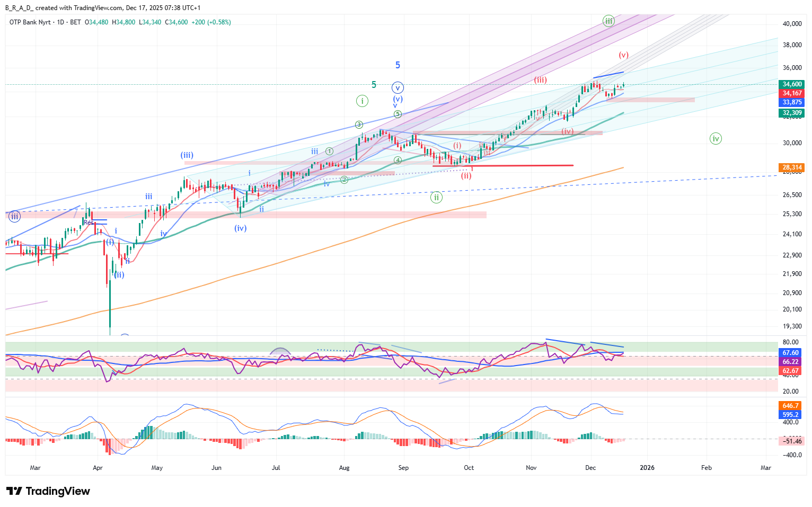Click the red (ii) wave label
This screenshot has width=812, height=507.
tap(466, 176)
